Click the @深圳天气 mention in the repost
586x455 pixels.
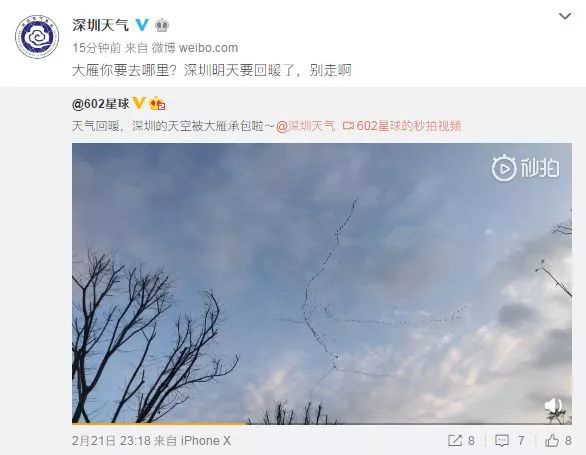[306, 126]
